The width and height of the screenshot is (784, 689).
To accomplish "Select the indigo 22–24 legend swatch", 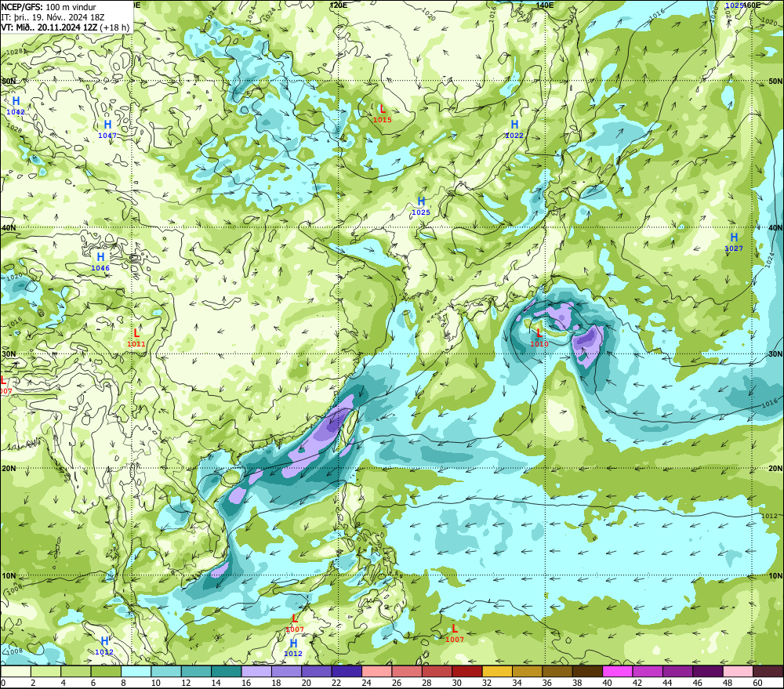I will (x=347, y=671).
